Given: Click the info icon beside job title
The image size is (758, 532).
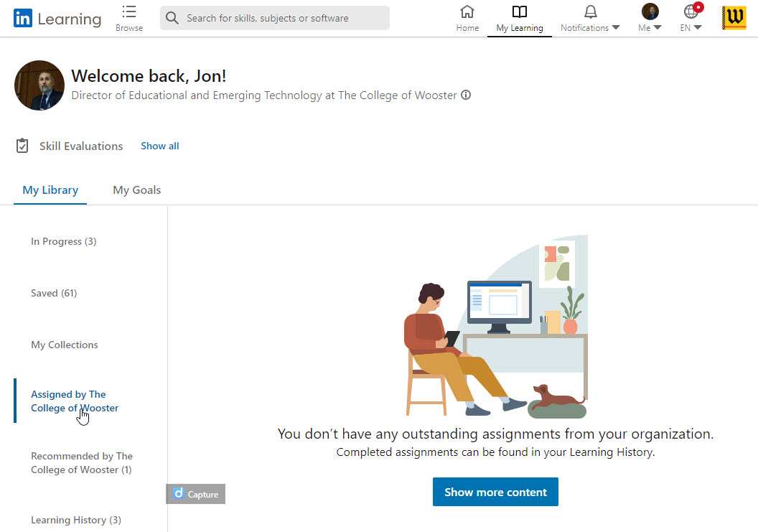Looking at the screenshot, I should point(466,95).
